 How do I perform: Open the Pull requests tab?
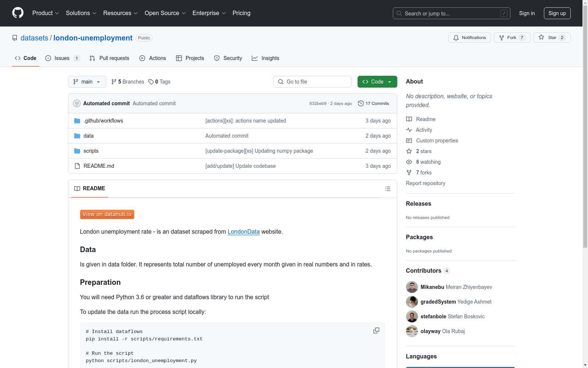(x=110, y=58)
